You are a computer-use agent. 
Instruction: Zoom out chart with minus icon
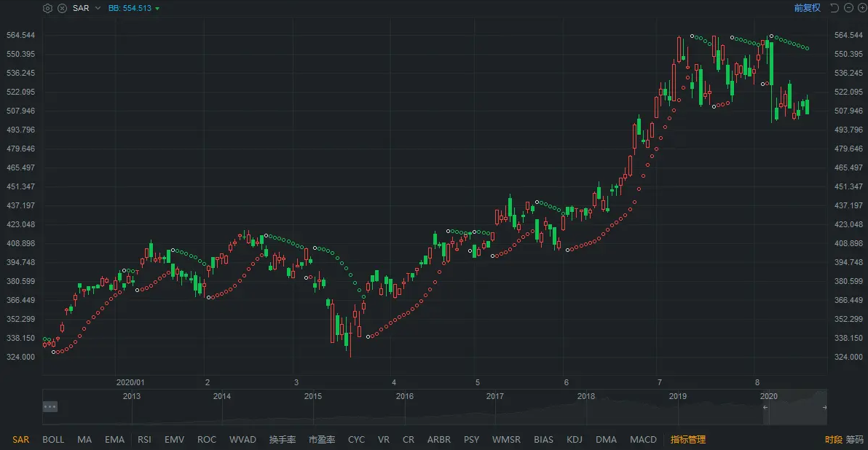click(x=848, y=8)
